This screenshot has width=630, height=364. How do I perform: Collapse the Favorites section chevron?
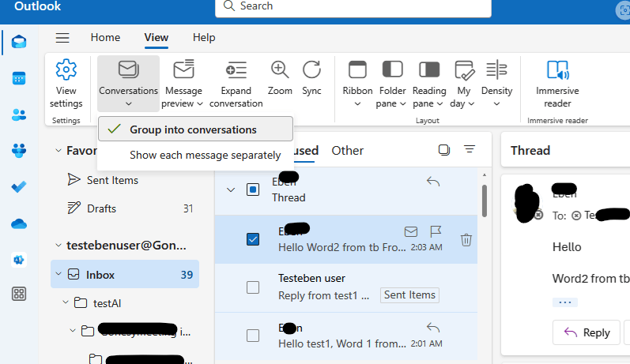tap(58, 151)
